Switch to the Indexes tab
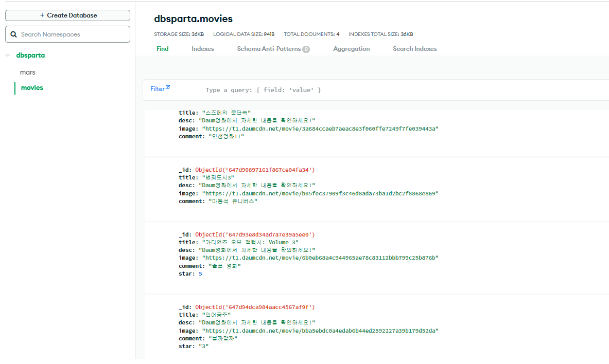 pyautogui.click(x=203, y=49)
